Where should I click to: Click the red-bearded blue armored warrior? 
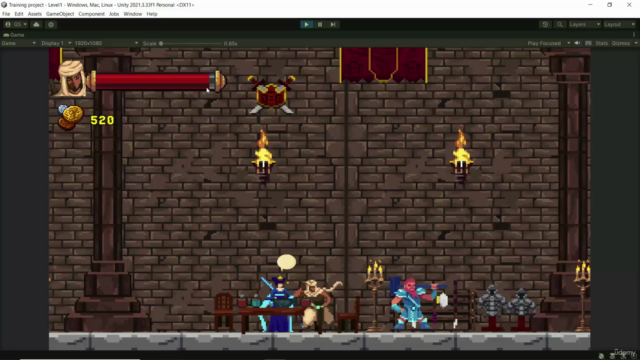point(412,304)
